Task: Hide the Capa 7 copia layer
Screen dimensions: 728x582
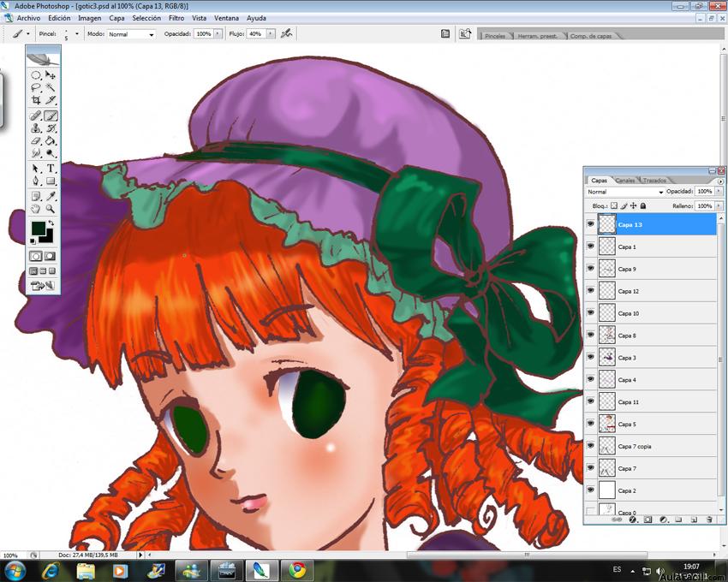Action: click(591, 446)
